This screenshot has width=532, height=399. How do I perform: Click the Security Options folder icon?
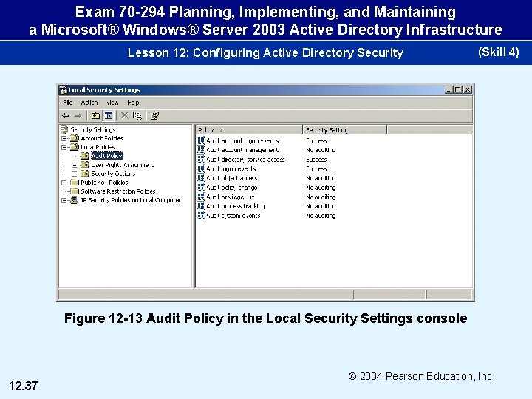tap(85, 174)
